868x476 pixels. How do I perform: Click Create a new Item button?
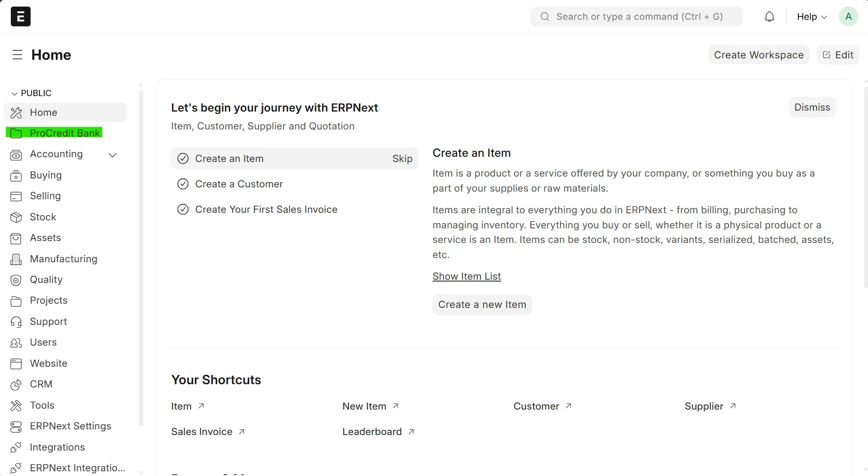tap(482, 305)
